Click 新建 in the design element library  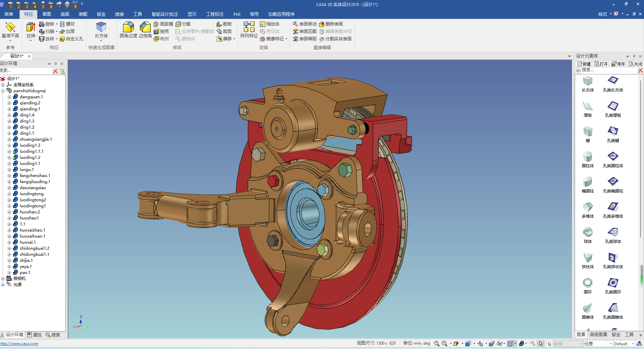point(584,64)
